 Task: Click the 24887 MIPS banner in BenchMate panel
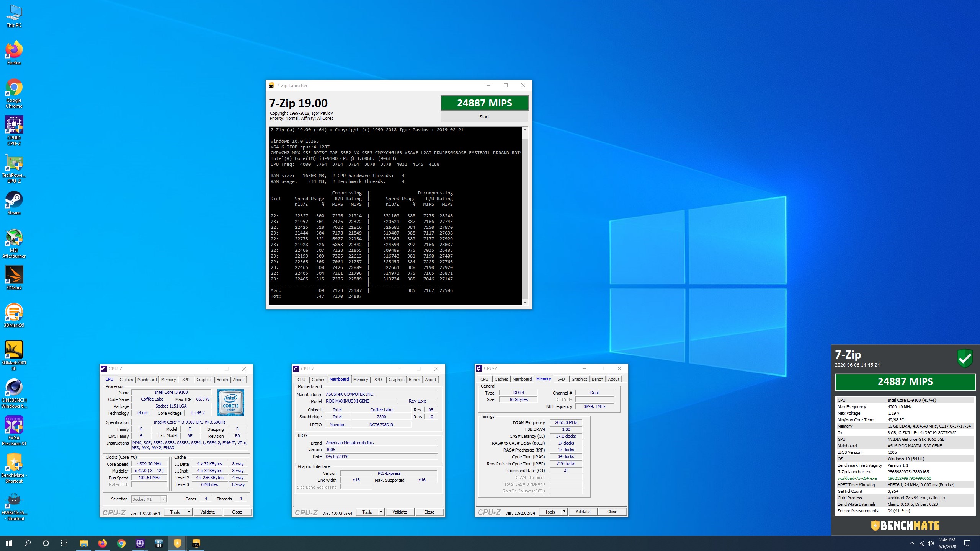tap(905, 381)
